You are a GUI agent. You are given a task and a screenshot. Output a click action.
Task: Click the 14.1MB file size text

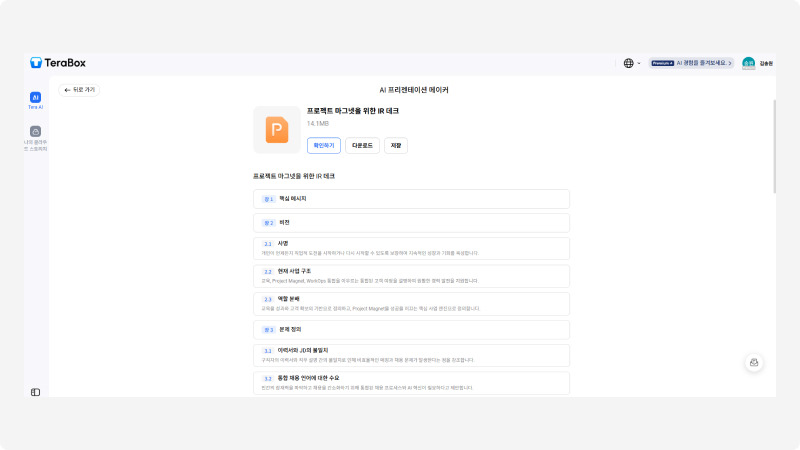[317, 123]
